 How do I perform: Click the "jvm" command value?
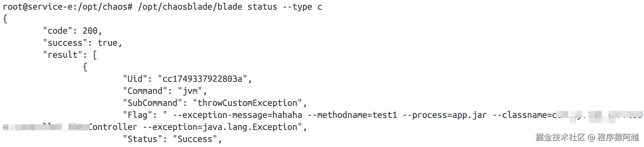tap(190, 91)
